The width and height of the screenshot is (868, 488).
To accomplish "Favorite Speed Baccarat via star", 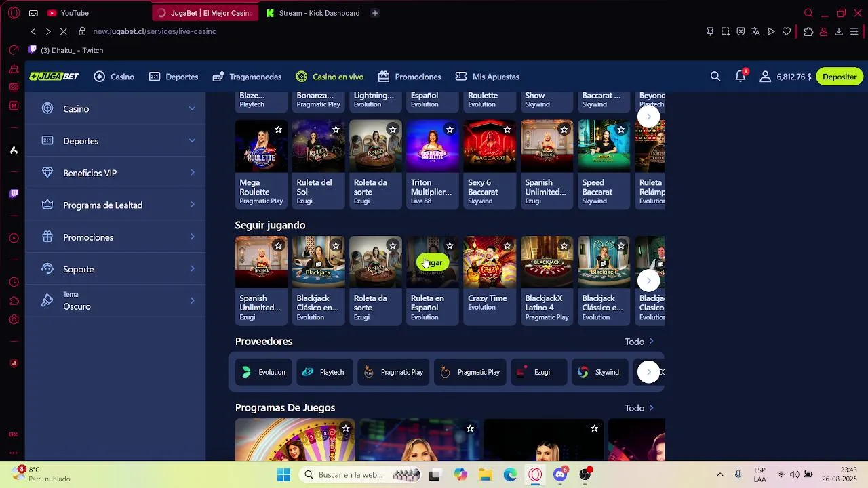I will 620,129.
